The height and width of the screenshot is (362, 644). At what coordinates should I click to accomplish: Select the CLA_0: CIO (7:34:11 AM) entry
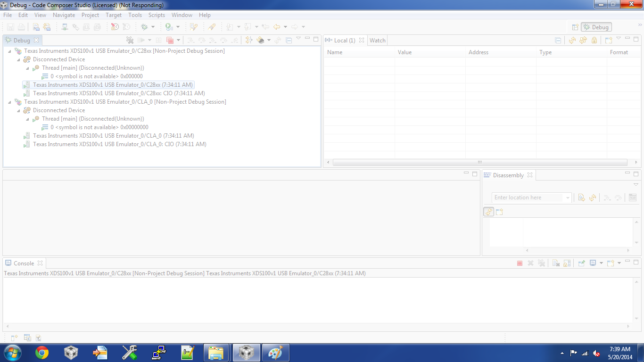pyautogui.click(x=120, y=144)
